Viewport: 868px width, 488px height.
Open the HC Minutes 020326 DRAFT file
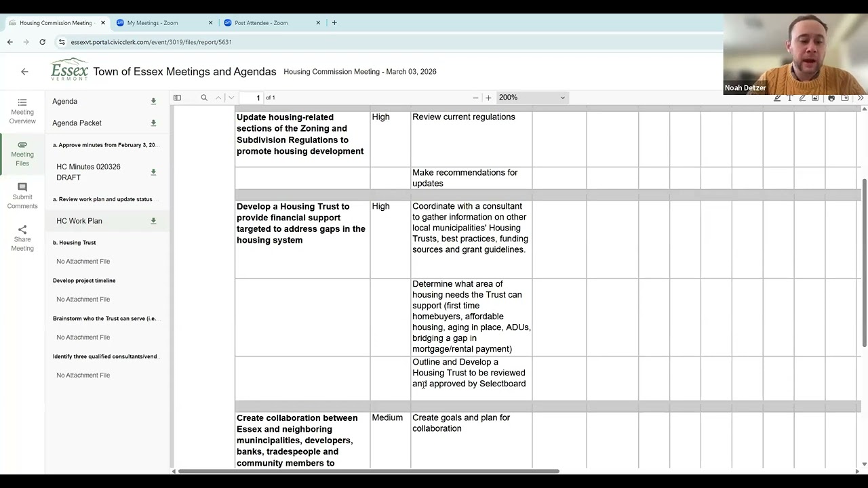click(x=88, y=172)
